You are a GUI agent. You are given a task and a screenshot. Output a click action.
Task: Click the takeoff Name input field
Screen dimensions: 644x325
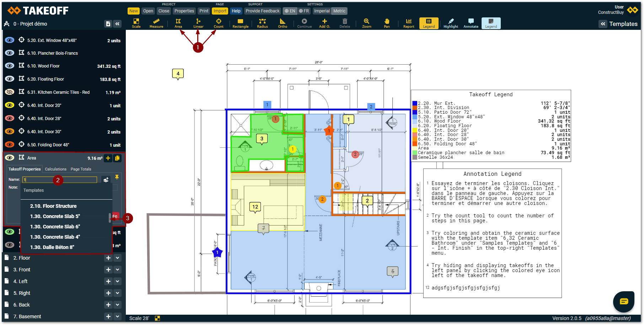point(60,180)
